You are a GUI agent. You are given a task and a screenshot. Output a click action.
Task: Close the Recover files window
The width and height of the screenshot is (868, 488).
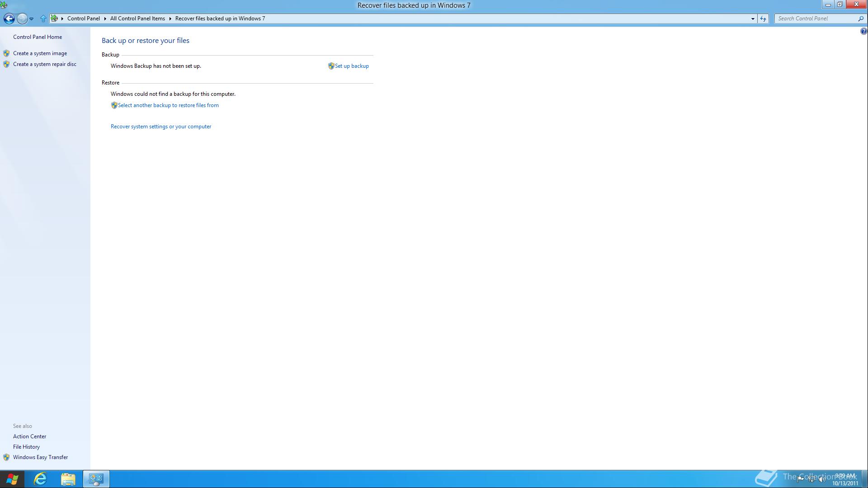pyautogui.click(x=856, y=5)
